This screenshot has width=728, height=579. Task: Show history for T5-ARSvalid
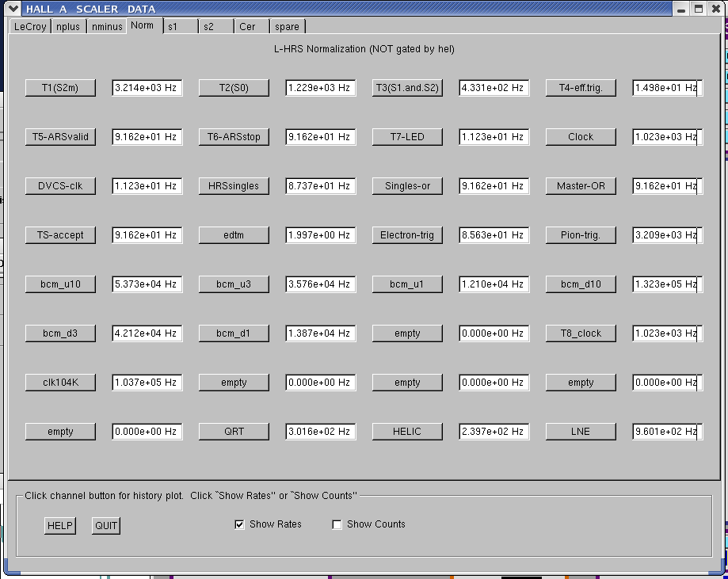(x=60, y=137)
